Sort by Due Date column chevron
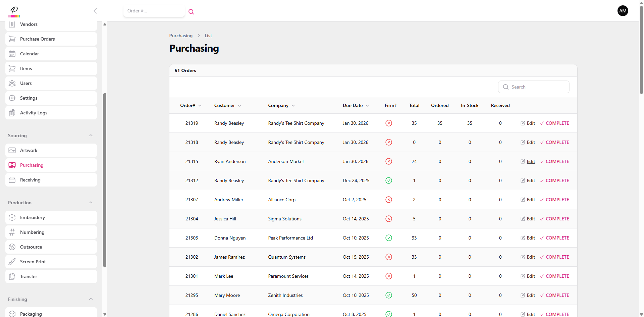644x317 pixels. tap(367, 106)
